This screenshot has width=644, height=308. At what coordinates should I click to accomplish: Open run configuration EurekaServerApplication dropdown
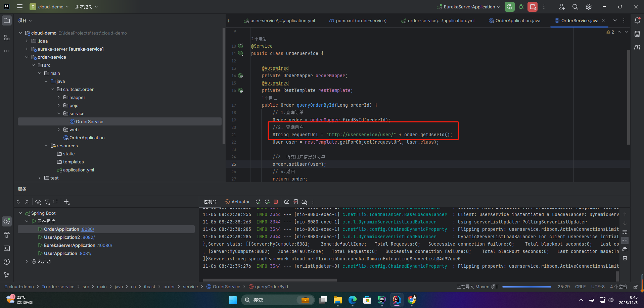468,7
